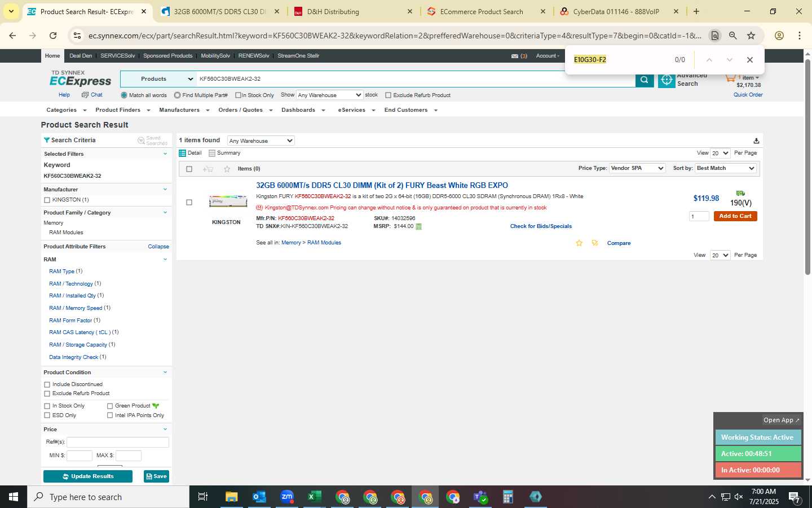
Task: Click the favorite star in items header
Action: click(227, 169)
